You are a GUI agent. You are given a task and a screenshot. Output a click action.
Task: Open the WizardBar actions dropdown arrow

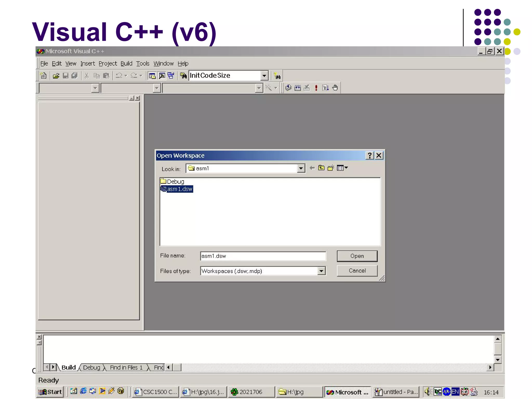tap(276, 88)
